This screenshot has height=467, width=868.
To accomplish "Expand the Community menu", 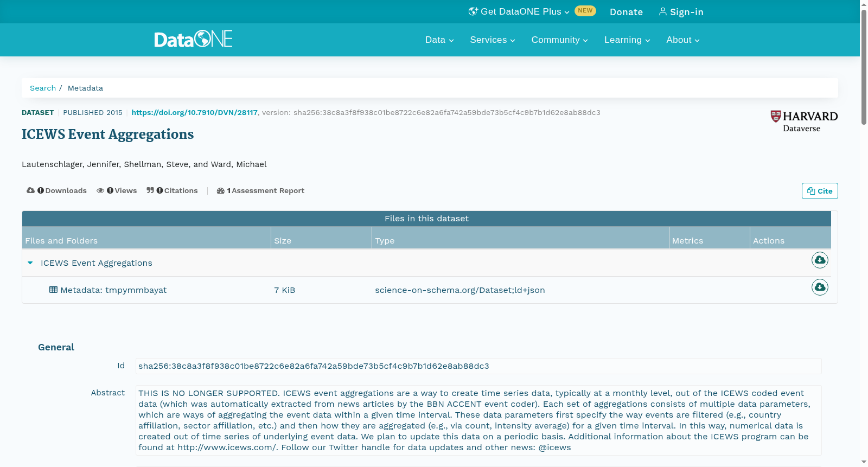I will (559, 40).
